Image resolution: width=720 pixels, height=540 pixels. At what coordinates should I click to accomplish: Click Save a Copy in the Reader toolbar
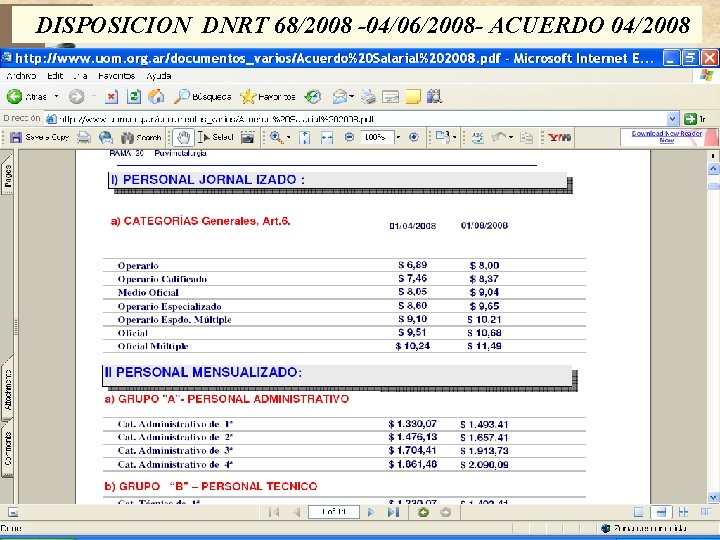[x=39, y=137]
